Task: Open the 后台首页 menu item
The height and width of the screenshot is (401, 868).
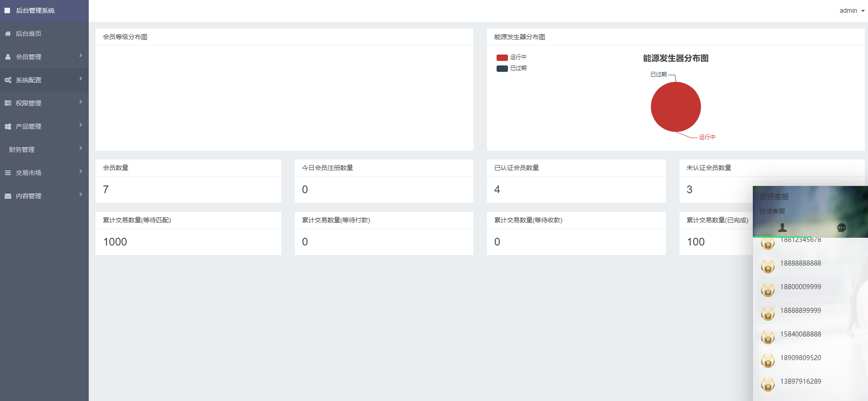Action: point(29,34)
